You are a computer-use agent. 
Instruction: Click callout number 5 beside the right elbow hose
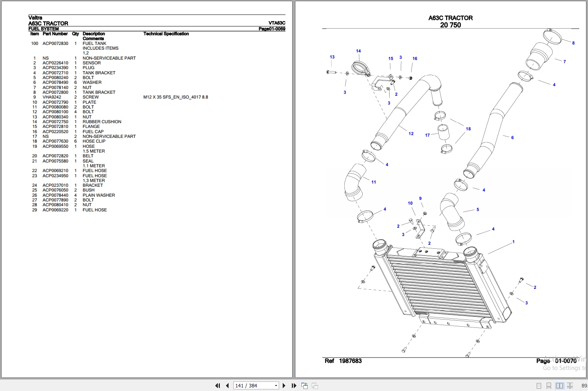pos(478,209)
